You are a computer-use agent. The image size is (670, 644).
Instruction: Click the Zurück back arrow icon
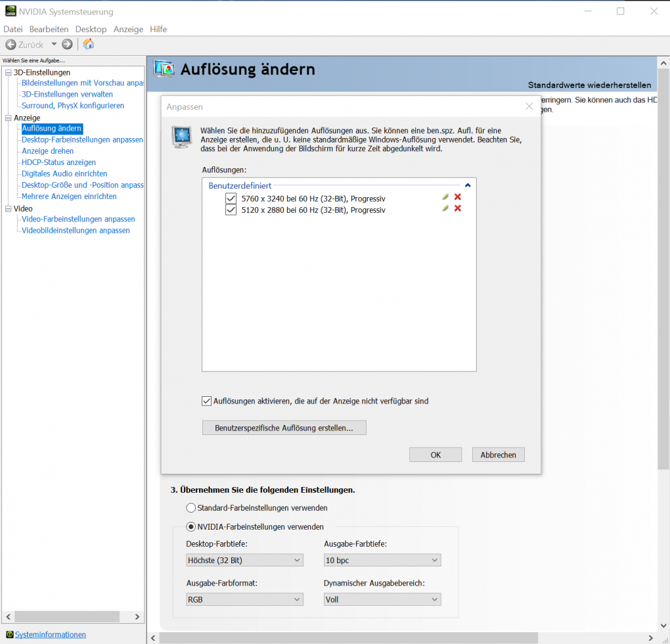coord(11,45)
